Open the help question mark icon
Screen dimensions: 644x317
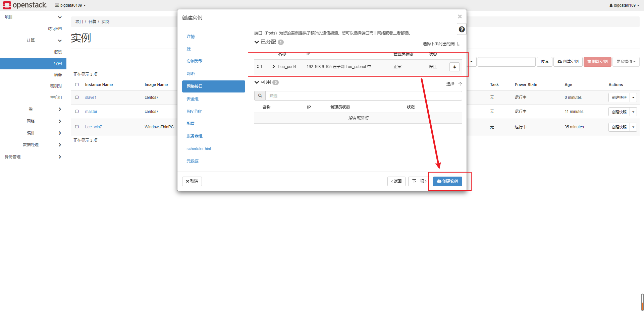[x=462, y=29]
